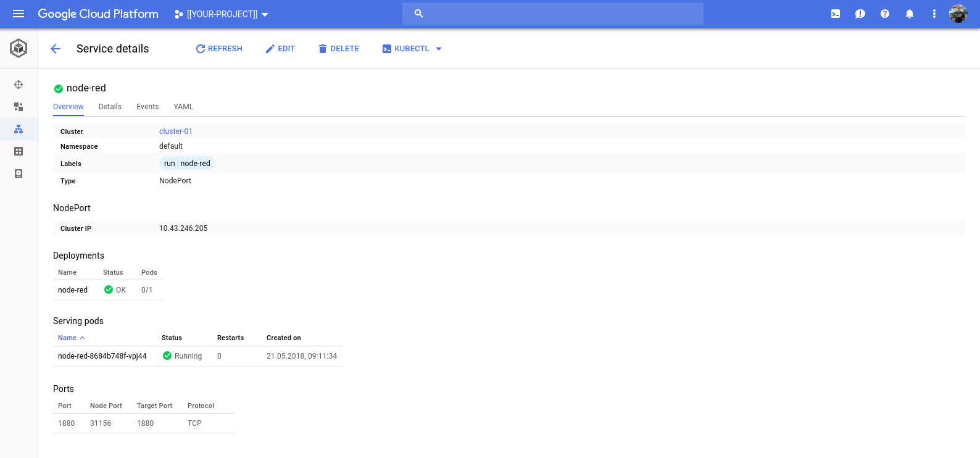Expand the KUBECTL dropdown arrow
This screenshot has width=980, height=458.
pos(439,49)
